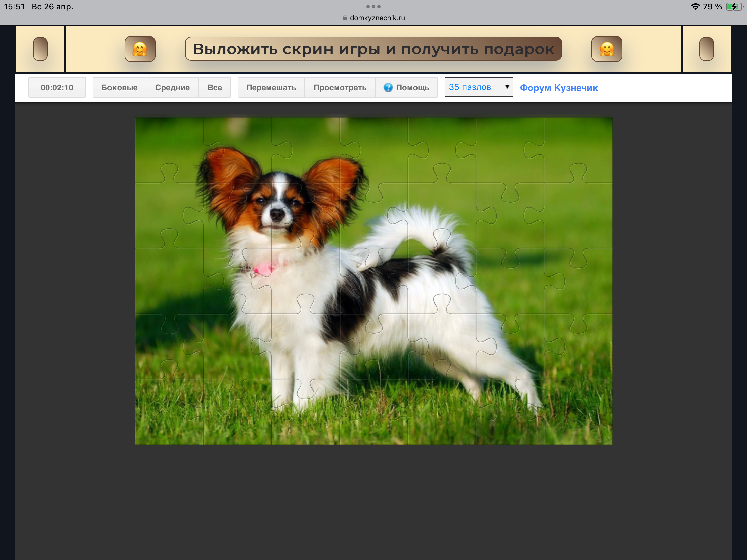
Task: Show only Боковые edge pieces
Action: tap(119, 87)
